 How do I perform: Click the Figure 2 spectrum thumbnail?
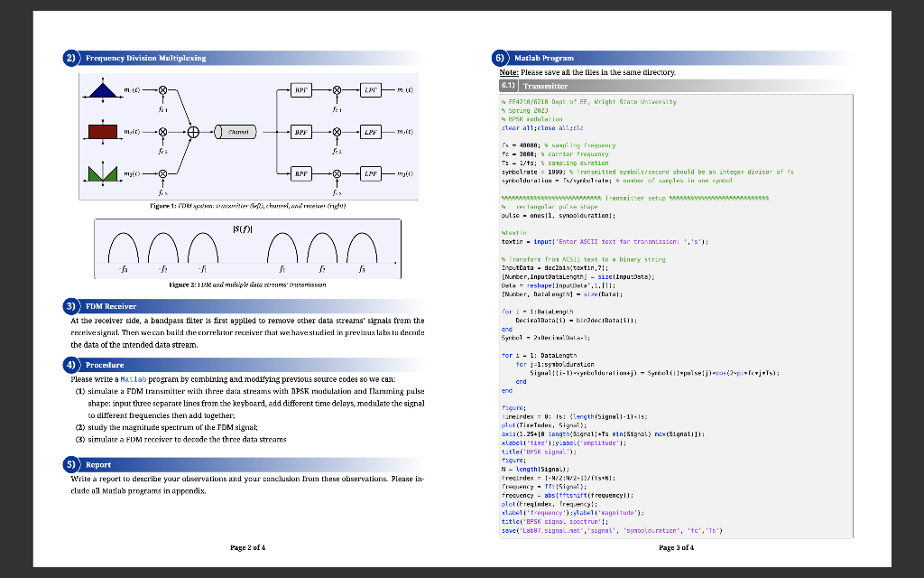(247, 248)
